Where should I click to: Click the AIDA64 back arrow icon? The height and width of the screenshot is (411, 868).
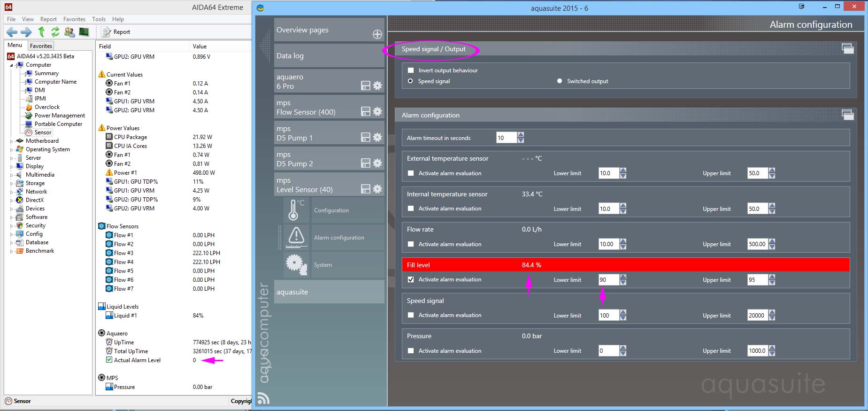tap(12, 32)
